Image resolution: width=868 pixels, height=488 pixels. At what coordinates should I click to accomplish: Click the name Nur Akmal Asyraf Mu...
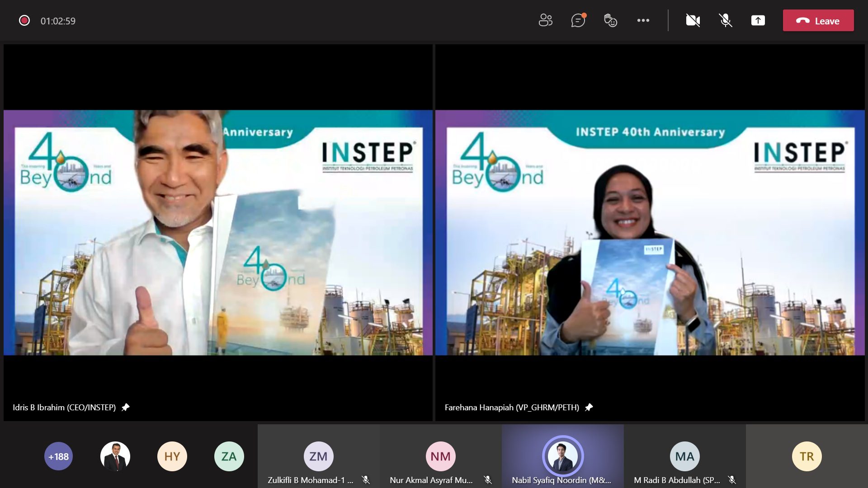pyautogui.click(x=431, y=480)
